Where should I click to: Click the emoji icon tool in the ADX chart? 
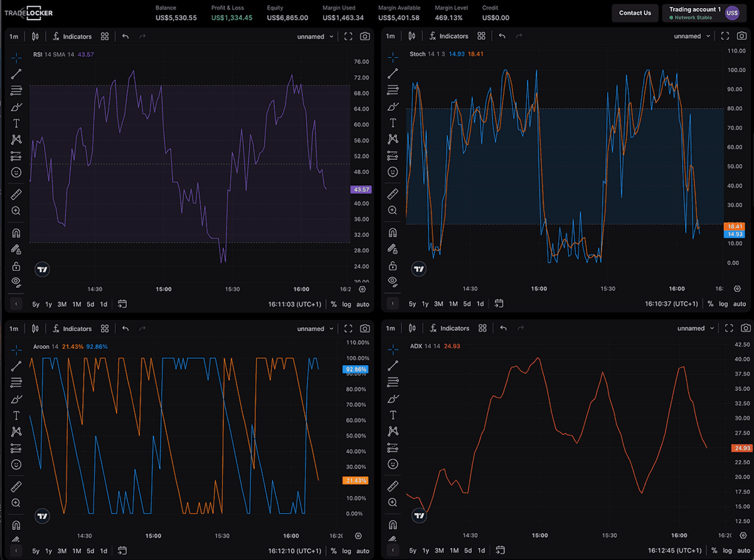coord(393,464)
